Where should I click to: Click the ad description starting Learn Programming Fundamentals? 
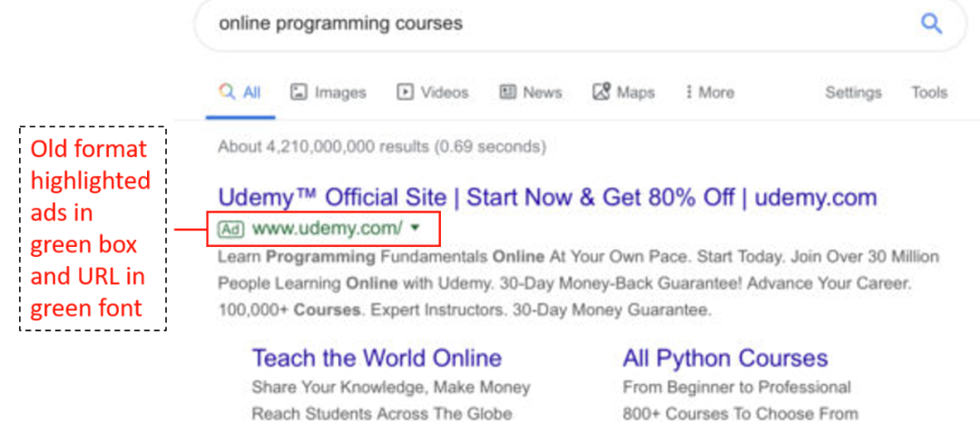(578, 283)
